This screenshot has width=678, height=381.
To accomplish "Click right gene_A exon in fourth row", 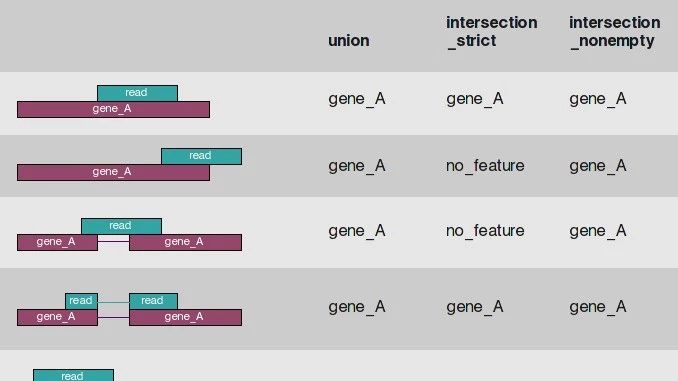I will [185, 317].
